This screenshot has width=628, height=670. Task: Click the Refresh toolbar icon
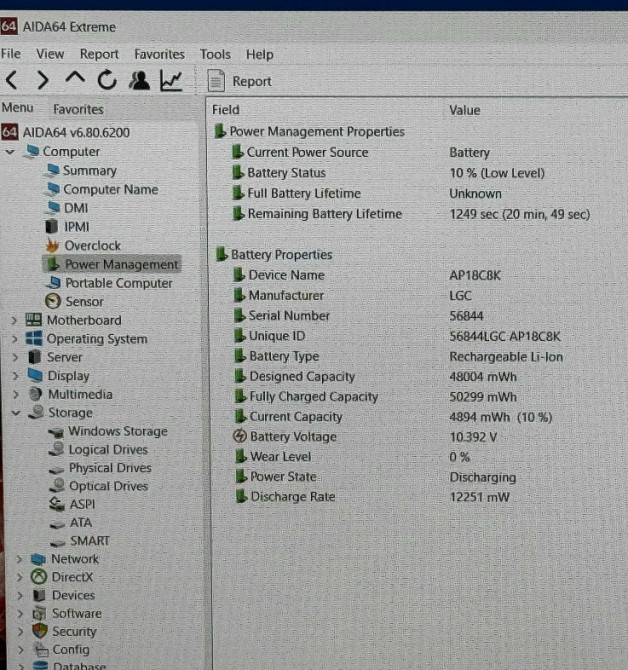click(107, 80)
